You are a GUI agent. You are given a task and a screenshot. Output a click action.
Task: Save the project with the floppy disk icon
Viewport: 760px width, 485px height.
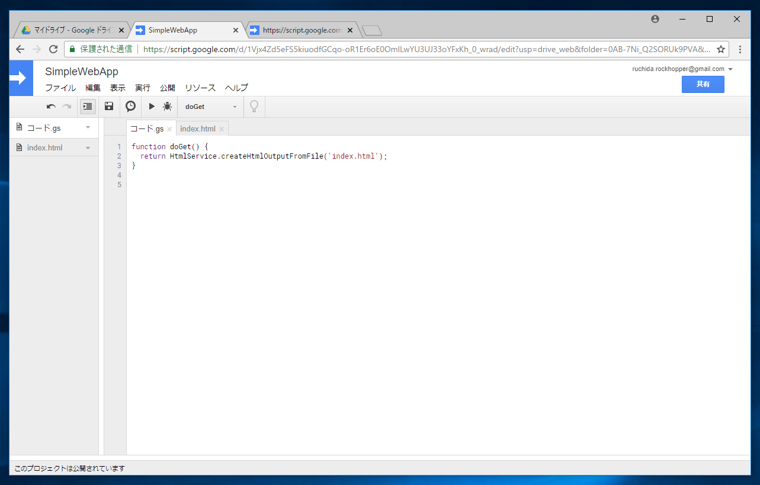(109, 106)
